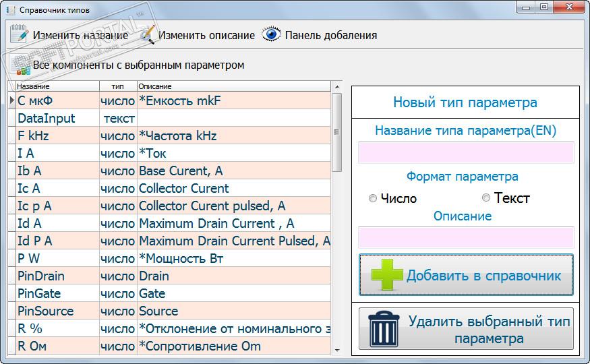Click the *Емкость mkF description cell

click(x=234, y=100)
